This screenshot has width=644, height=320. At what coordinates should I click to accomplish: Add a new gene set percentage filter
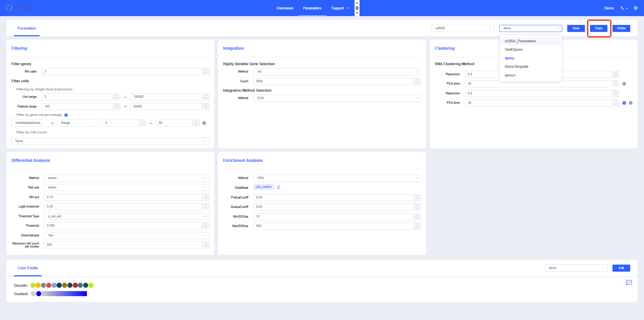(x=66, y=115)
